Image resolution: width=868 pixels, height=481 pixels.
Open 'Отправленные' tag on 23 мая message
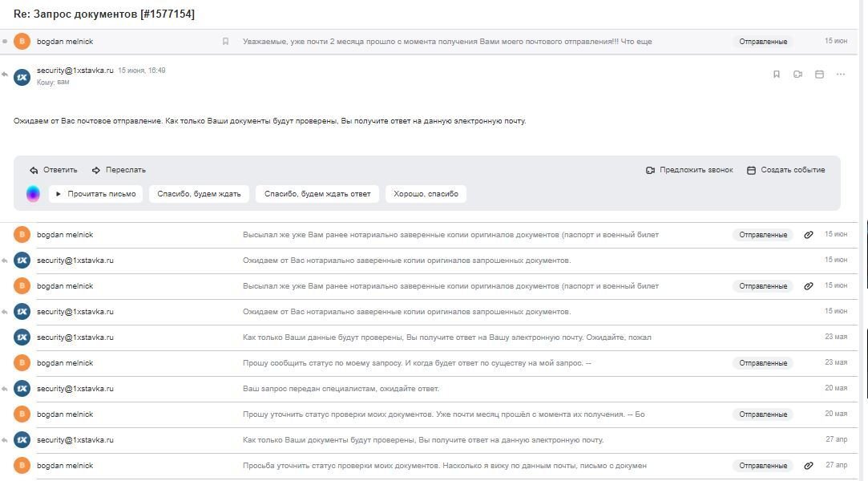click(x=762, y=363)
